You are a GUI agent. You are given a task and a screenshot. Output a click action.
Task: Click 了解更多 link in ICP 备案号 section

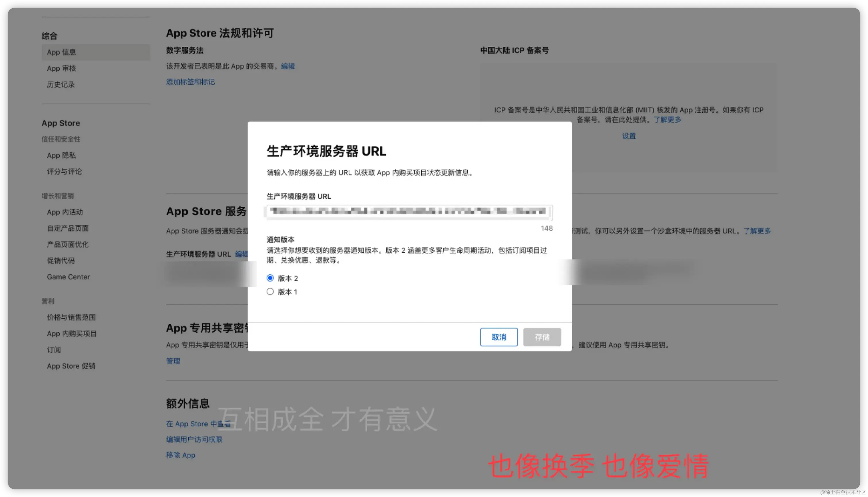coord(667,120)
